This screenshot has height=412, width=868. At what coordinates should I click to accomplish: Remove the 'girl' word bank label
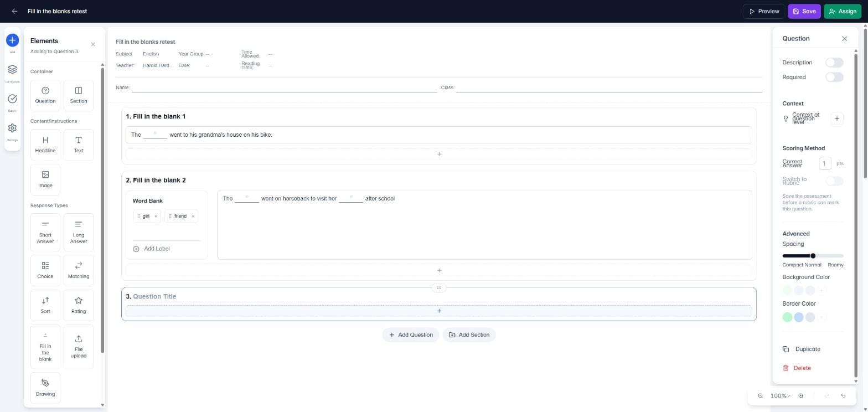pos(156,217)
